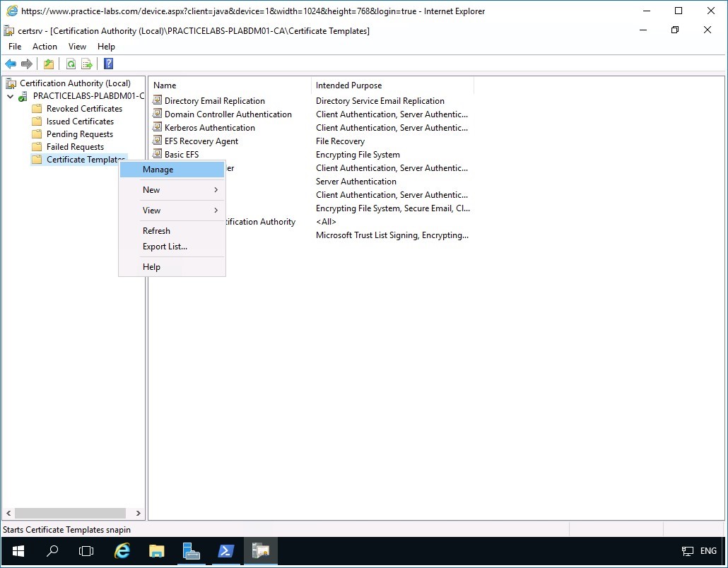Toggle the Show/Hide console tree icon
Image resolution: width=728 pixels, height=568 pixels.
(48, 64)
